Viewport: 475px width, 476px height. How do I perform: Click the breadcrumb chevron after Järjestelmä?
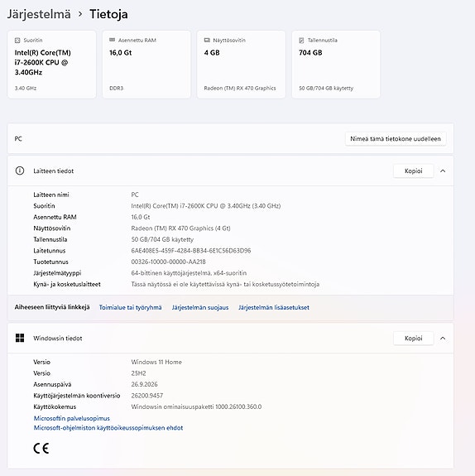pyautogui.click(x=80, y=14)
